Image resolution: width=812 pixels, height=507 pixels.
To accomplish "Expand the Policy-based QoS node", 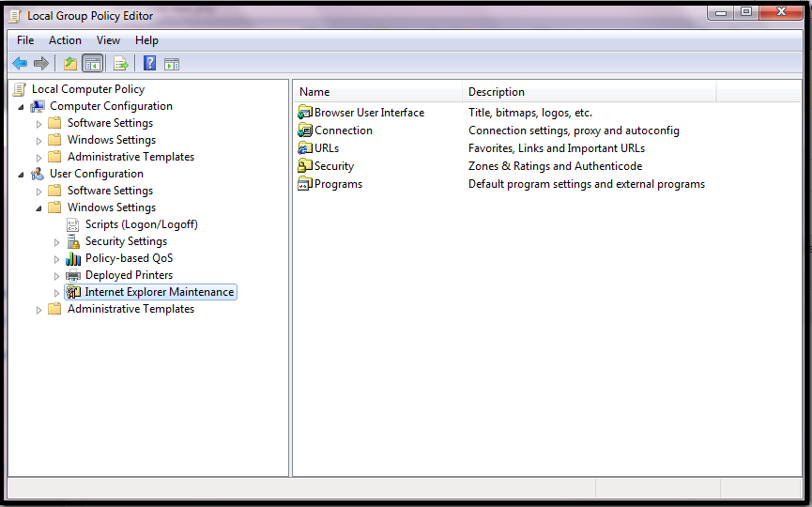I will click(x=57, y=259).
